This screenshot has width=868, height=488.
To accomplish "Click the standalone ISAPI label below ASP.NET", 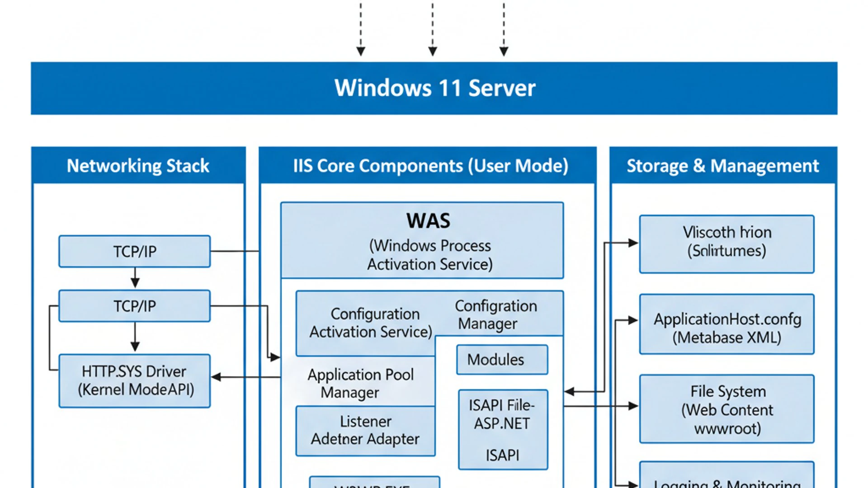I will 502,455.
